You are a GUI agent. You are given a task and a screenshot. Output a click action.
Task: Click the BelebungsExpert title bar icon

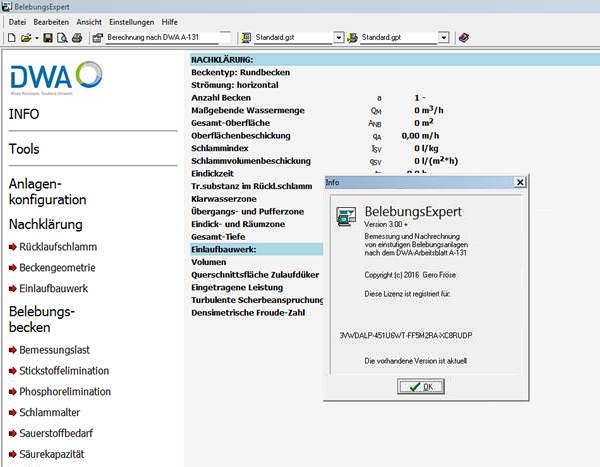click(x=7, y=6)
